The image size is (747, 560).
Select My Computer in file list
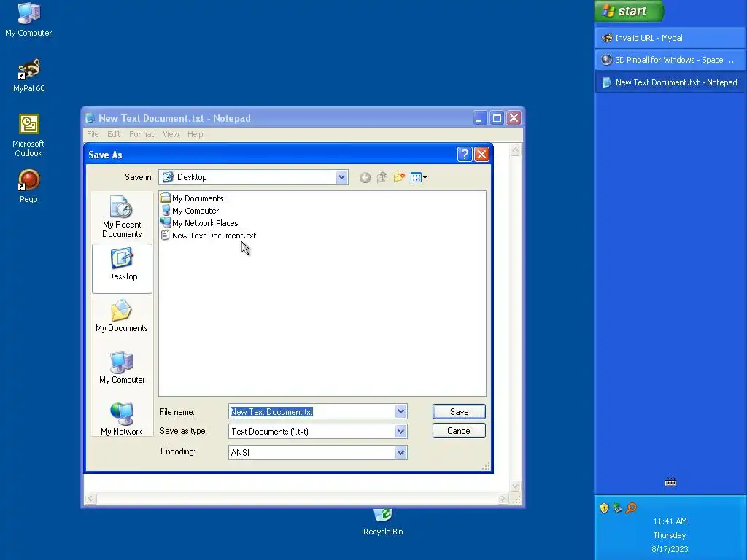click(x=190, y=211)
